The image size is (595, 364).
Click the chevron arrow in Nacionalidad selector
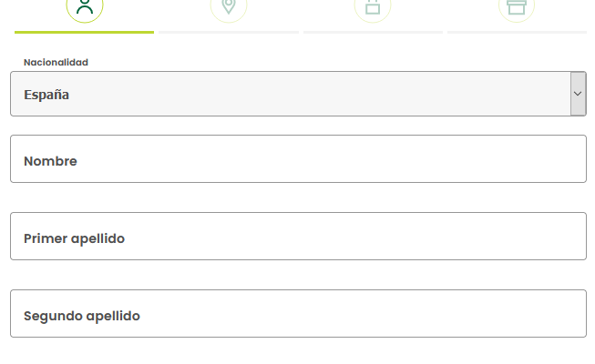click(578, 94)
